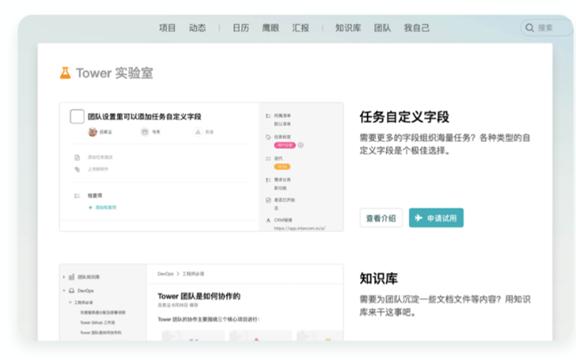
Task: Go to the 日历 tab
Action: [241, 28]
